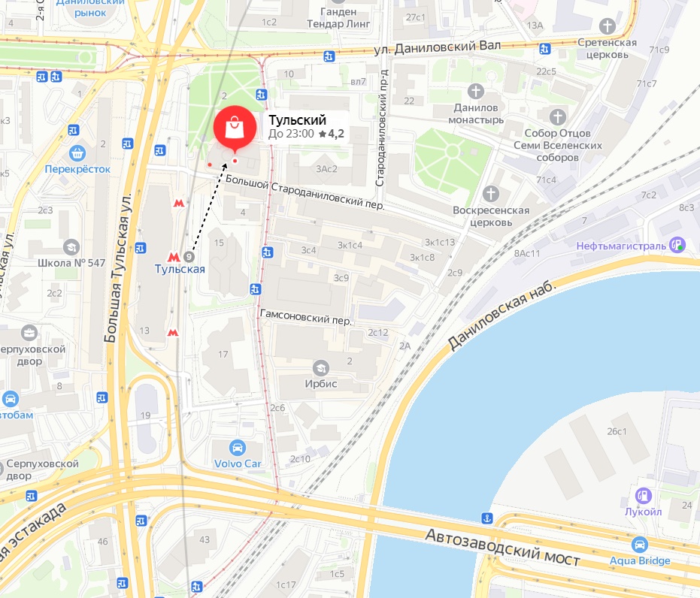Click the anchor pier icon near Автозаводский мост
Screen dimensions: 700x598
pos(486,518)
